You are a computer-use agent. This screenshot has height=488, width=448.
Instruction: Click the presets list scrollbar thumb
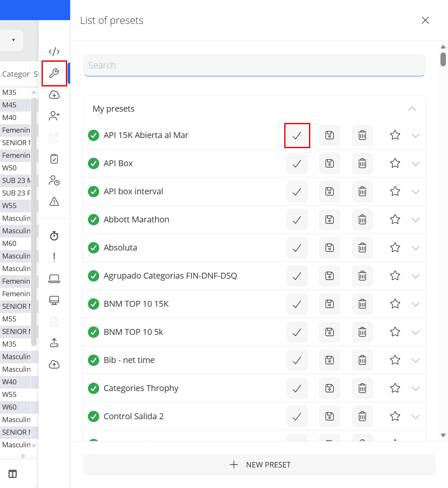click(443, 60)
